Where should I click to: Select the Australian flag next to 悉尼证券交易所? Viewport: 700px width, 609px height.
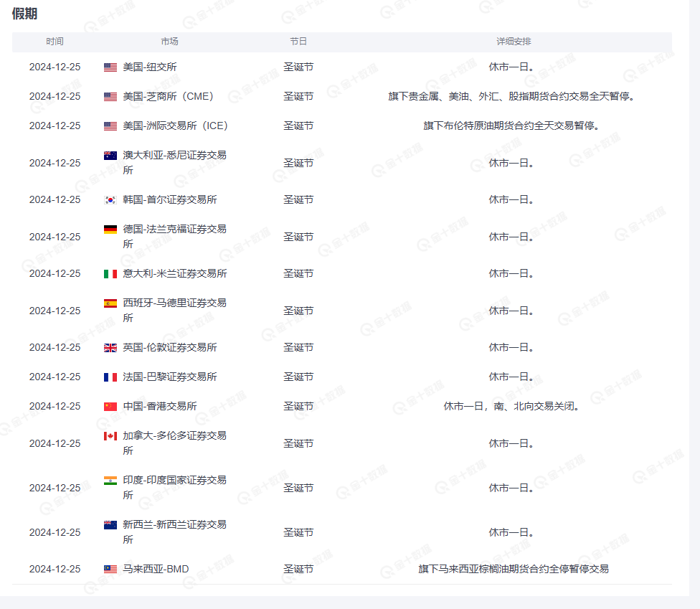click(x=109, y=155)
